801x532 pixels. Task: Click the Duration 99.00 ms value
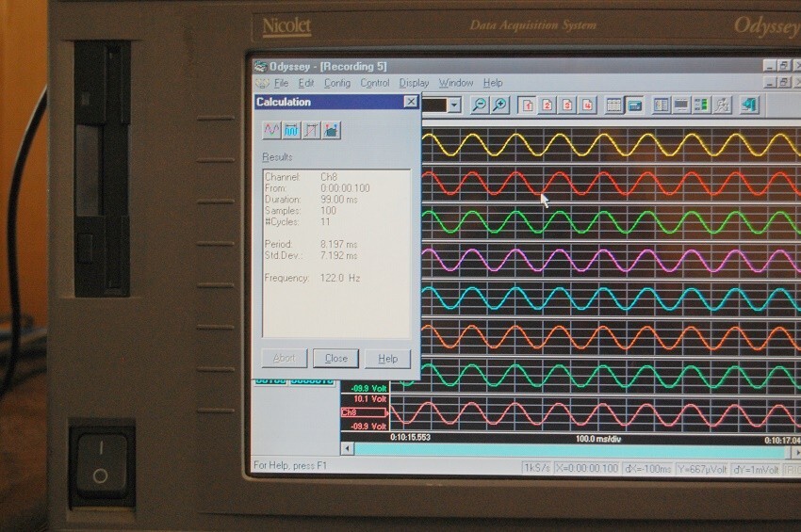(x=339, y=200)
